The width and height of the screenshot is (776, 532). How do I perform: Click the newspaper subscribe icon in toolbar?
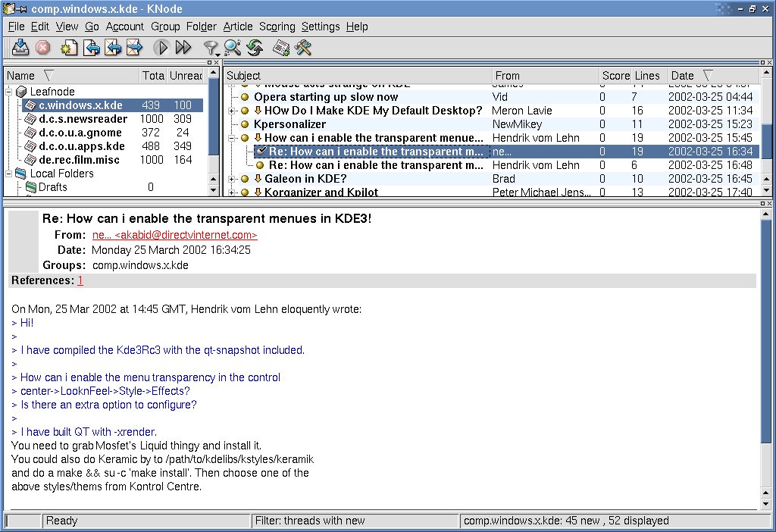click(x=282, y=48)
